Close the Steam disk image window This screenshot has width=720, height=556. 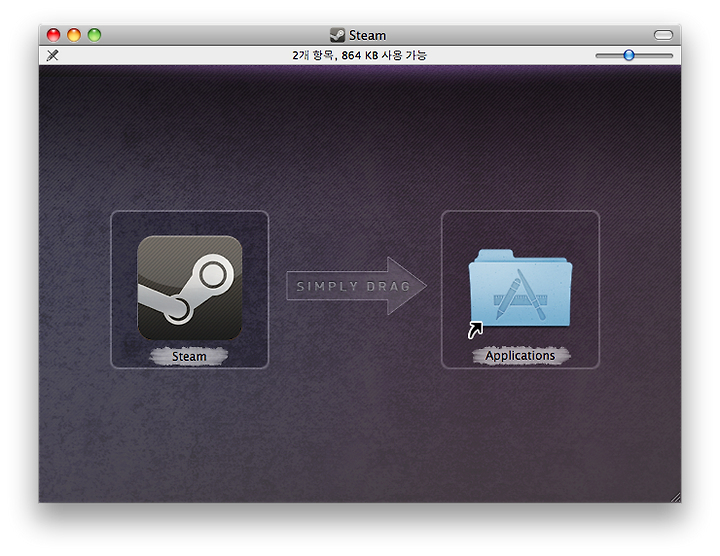click(x=54, y=35)
